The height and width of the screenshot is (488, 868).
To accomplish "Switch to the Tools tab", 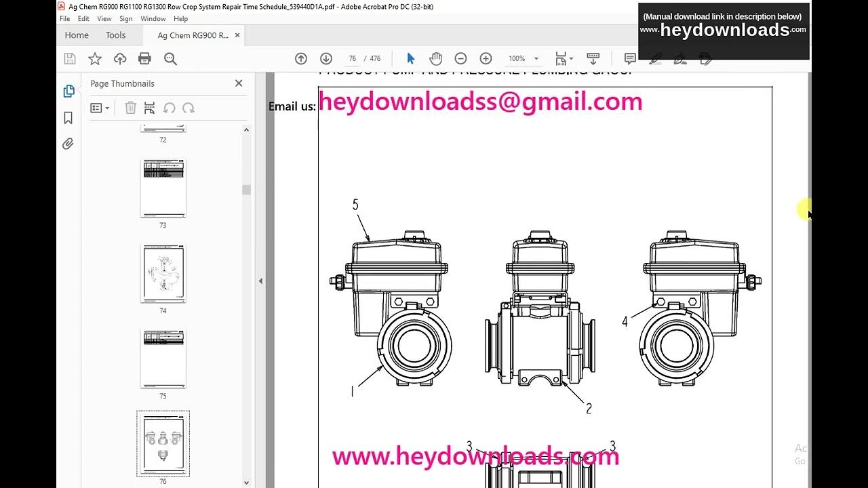I will pyautogui.click(x=116, y=35).
